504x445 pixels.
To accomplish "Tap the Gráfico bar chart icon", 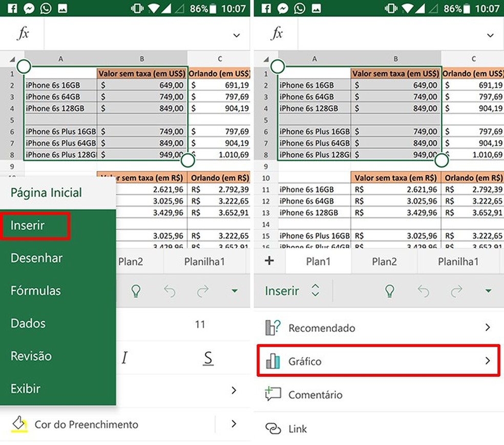I will (x=273, y=360).
